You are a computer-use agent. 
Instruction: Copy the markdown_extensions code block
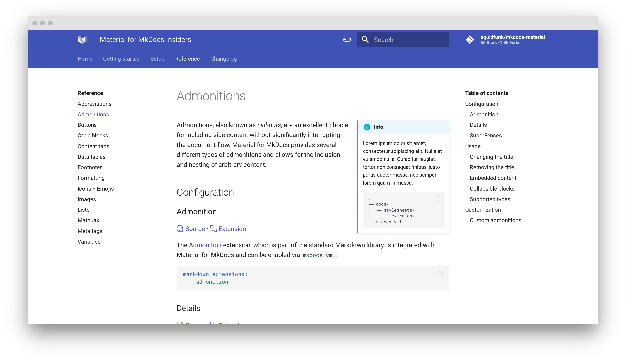(x=441, y=274)
